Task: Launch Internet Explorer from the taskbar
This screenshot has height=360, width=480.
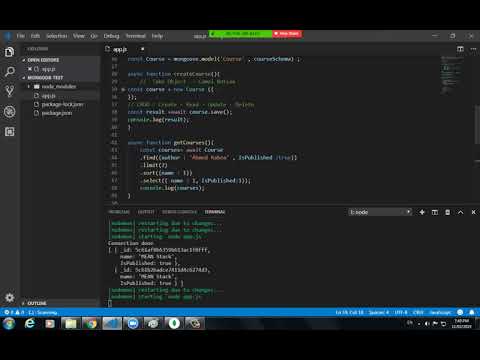Action: (x=30, y=323)
